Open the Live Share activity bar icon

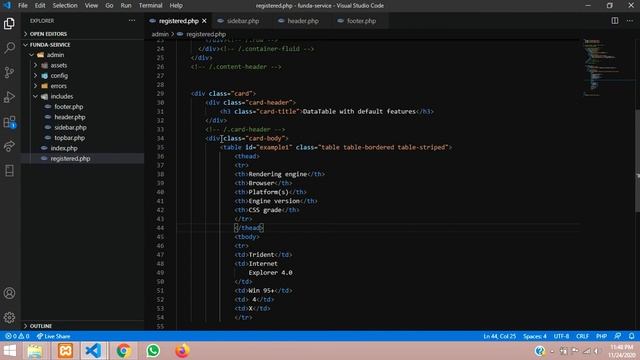click(x=9, y=146)
